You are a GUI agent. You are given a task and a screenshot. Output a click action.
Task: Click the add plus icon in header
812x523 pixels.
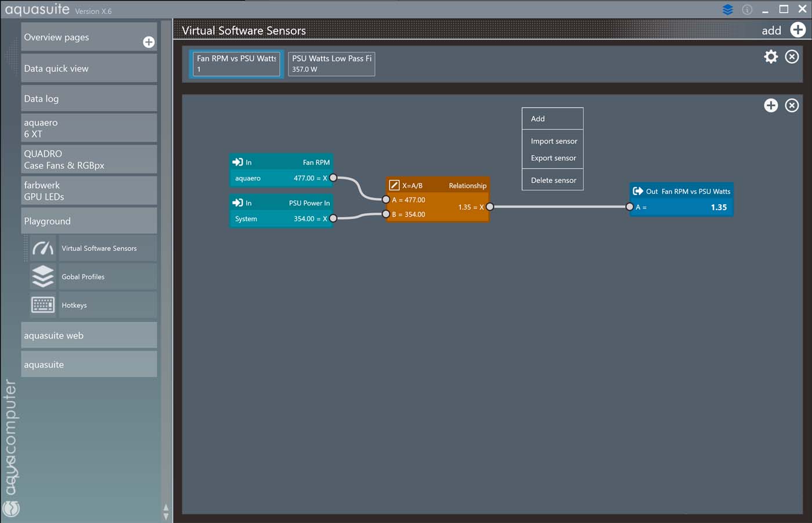click(798, 30)
